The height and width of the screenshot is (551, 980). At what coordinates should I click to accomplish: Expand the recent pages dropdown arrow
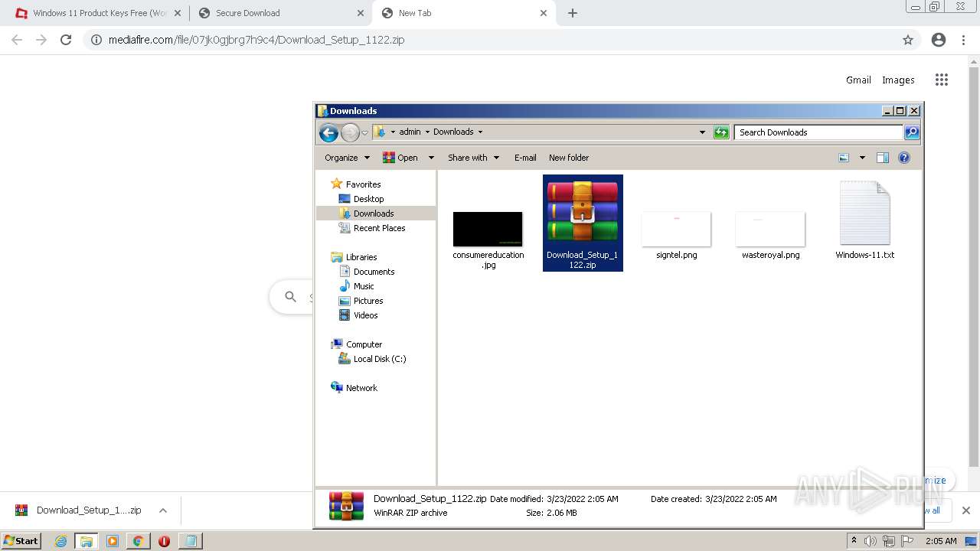(364, 132)
